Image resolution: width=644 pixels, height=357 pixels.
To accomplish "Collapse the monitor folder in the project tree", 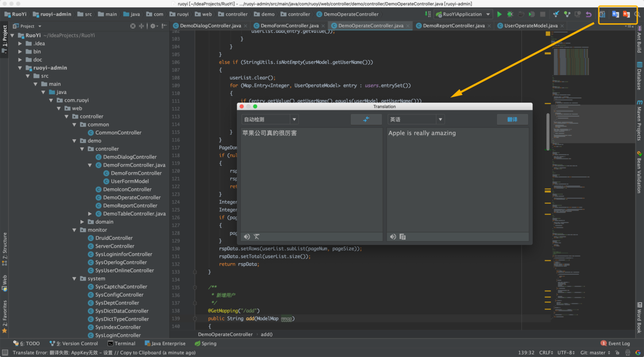I will tap(74, 230).
